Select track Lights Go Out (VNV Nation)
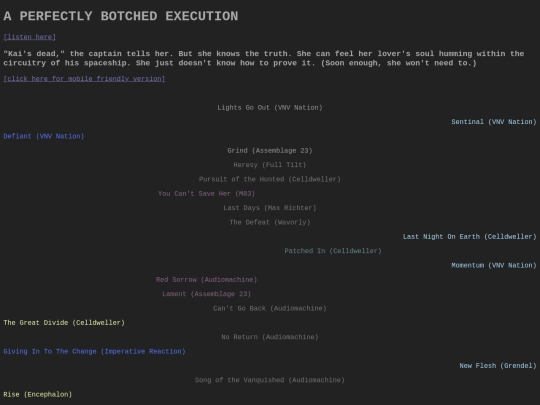540x405 pixels. 270,107
